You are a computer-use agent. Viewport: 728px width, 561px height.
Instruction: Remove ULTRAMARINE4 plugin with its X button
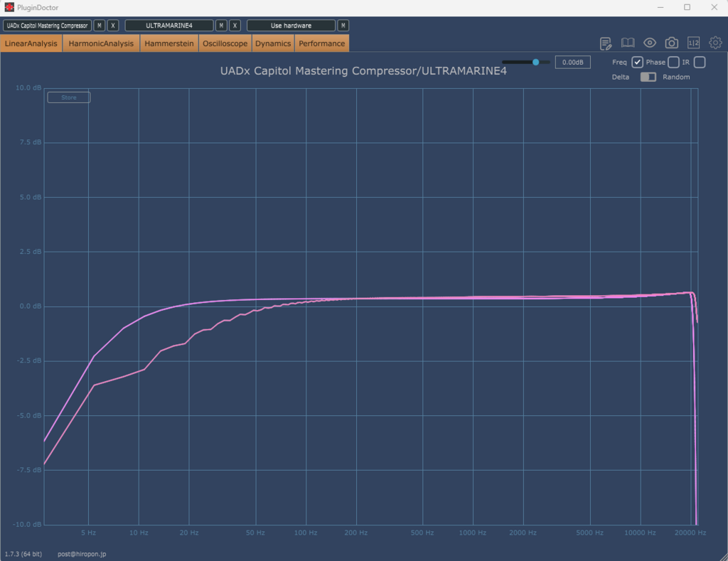pyautogui.click(x=235, y=26)
